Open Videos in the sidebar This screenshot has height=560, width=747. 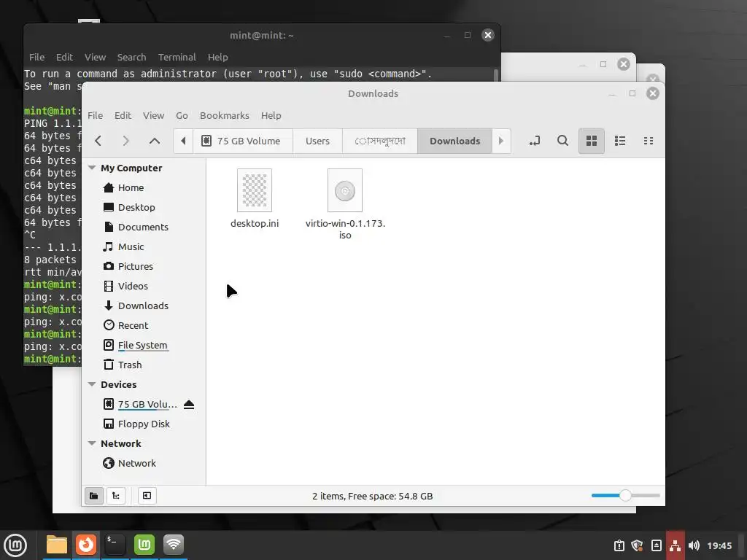(133, 286)
